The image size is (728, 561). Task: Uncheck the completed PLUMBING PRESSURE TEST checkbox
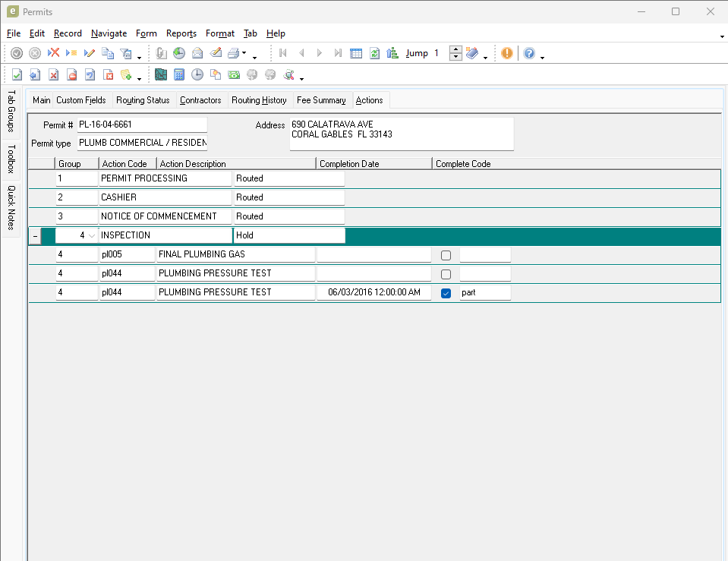446,293
